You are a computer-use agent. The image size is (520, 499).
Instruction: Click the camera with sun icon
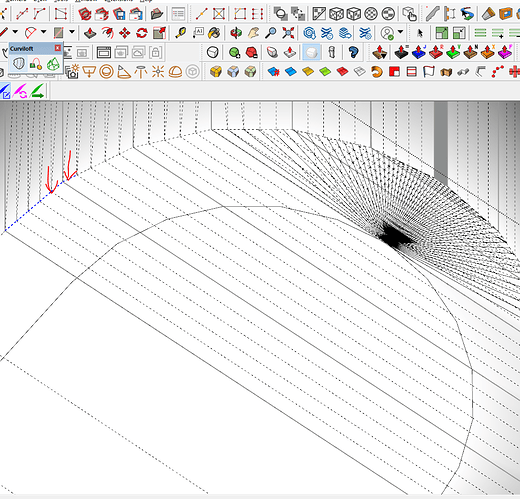click(72, 72)
